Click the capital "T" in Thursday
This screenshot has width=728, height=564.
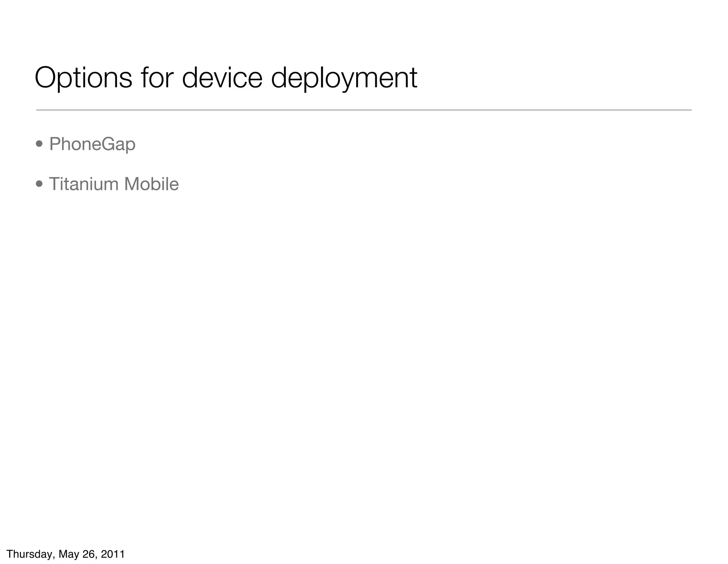(10, 554)
